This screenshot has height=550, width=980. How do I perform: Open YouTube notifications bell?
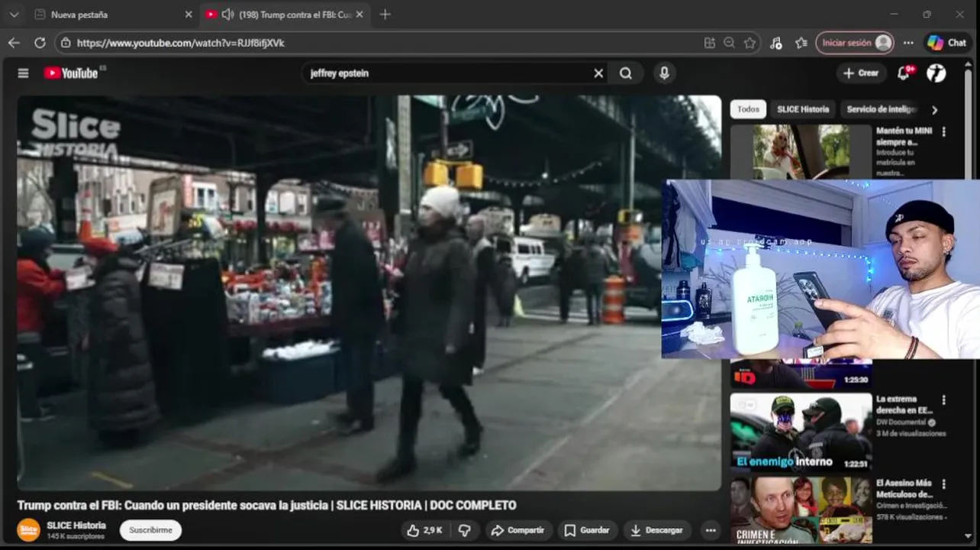tap(904, 73)
